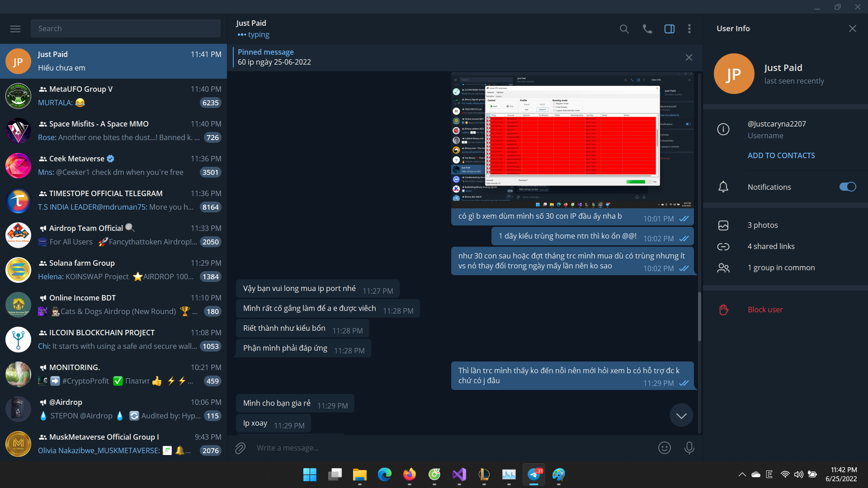Screen dimensions: 868x488
Task: Open the shared screenshot image in the chat
Action: point(572,140)
